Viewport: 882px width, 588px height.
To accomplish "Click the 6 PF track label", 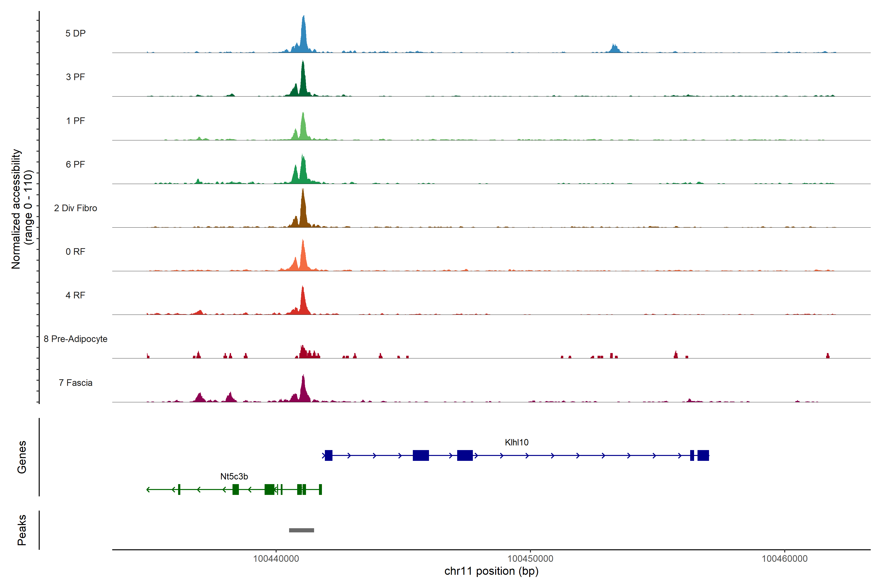I will (75, 164).
